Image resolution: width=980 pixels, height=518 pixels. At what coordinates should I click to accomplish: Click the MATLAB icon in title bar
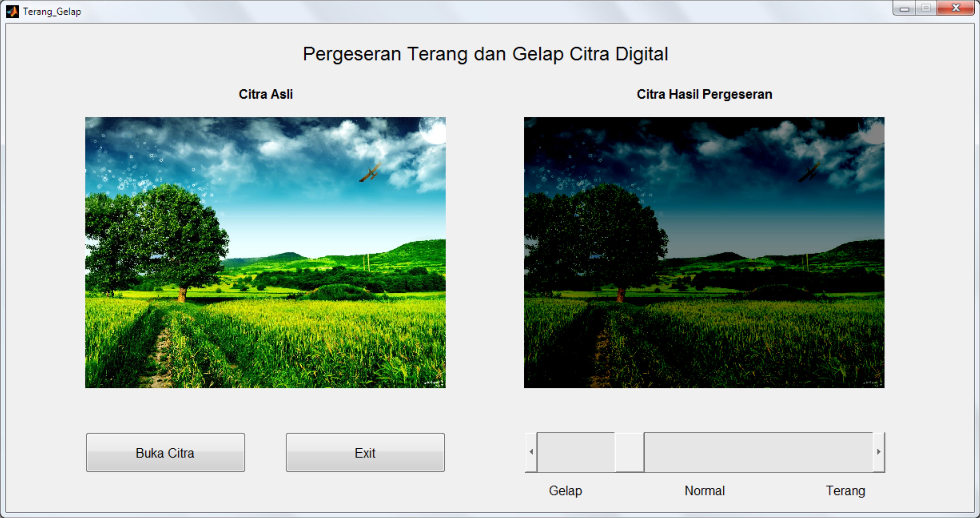pos(12,12)
